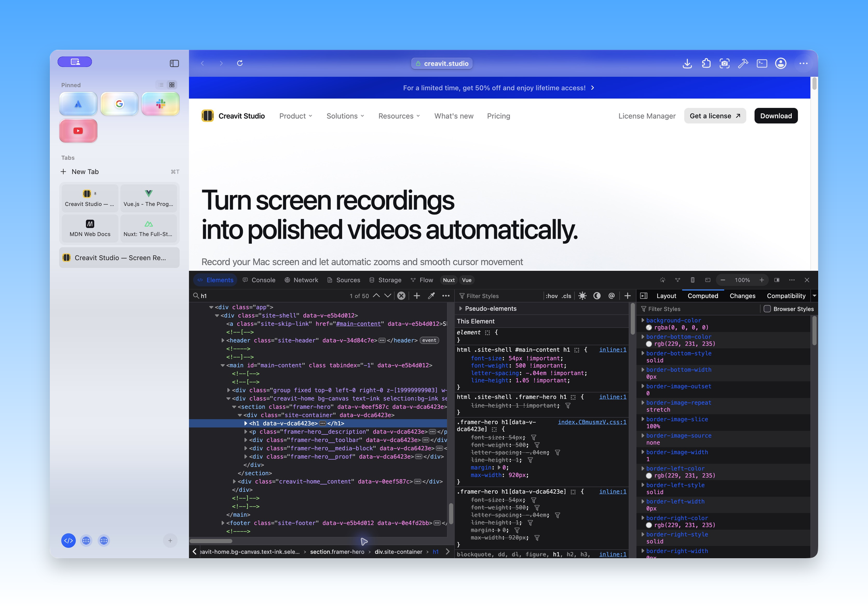This screenshot has width=868, height=608.
Task: Click the Download button
Action: (x=776, y=116)
